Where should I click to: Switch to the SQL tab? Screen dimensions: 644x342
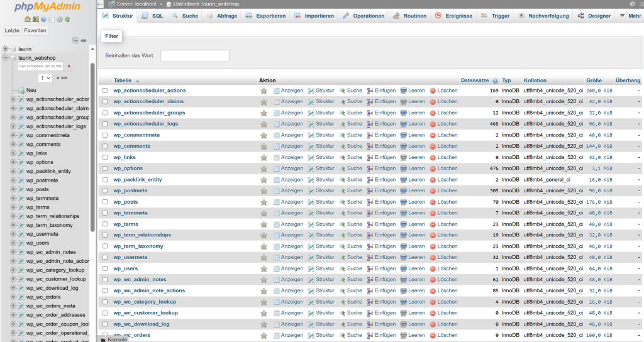coord(153,16)
